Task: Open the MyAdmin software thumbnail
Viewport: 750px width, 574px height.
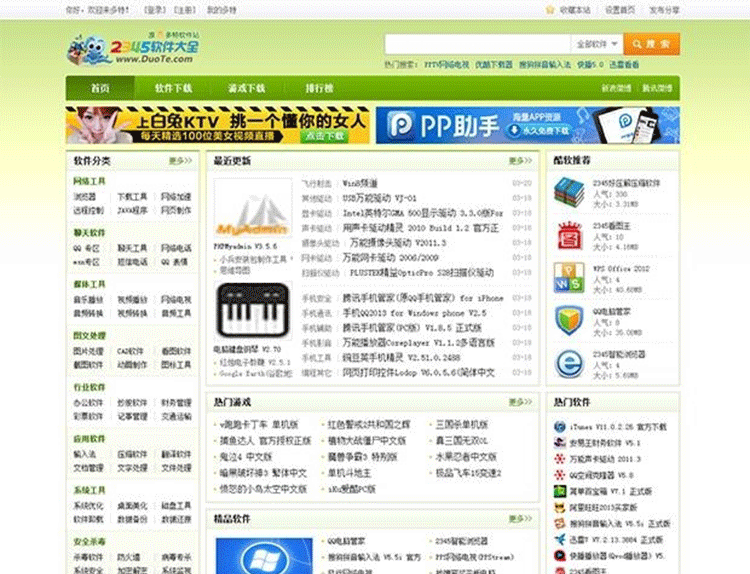Action: click(x=253, y=208)
